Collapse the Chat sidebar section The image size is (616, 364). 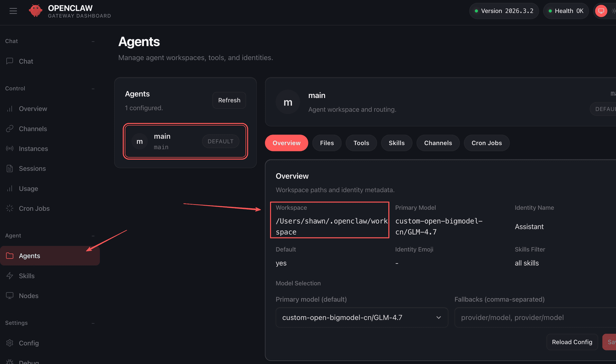93,41
